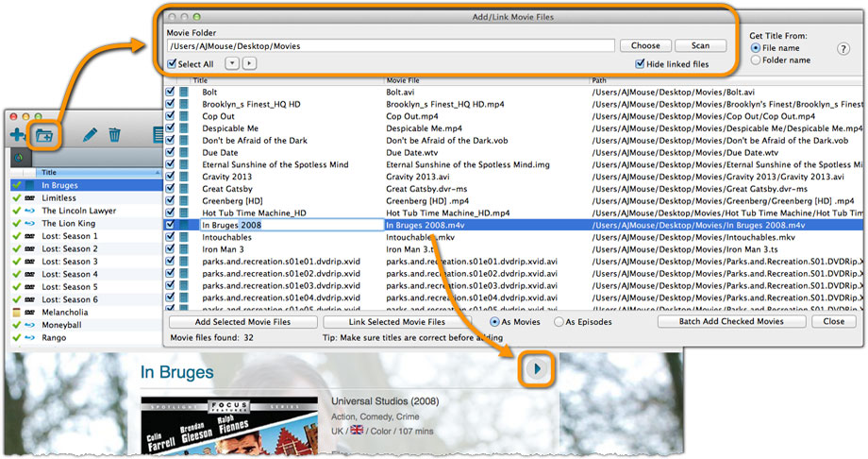Open the Add Movie Files folder icon
Viewport: 868px width, 459px height.
[x=44, y=134]
